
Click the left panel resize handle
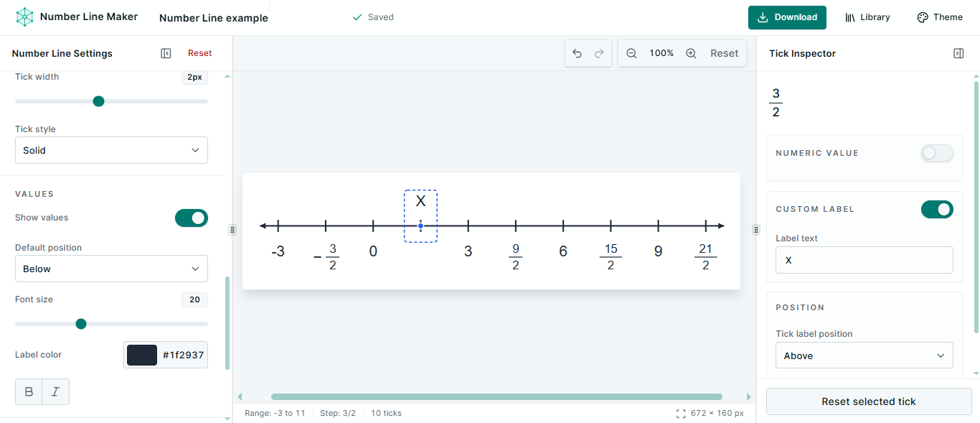[232, 230]
